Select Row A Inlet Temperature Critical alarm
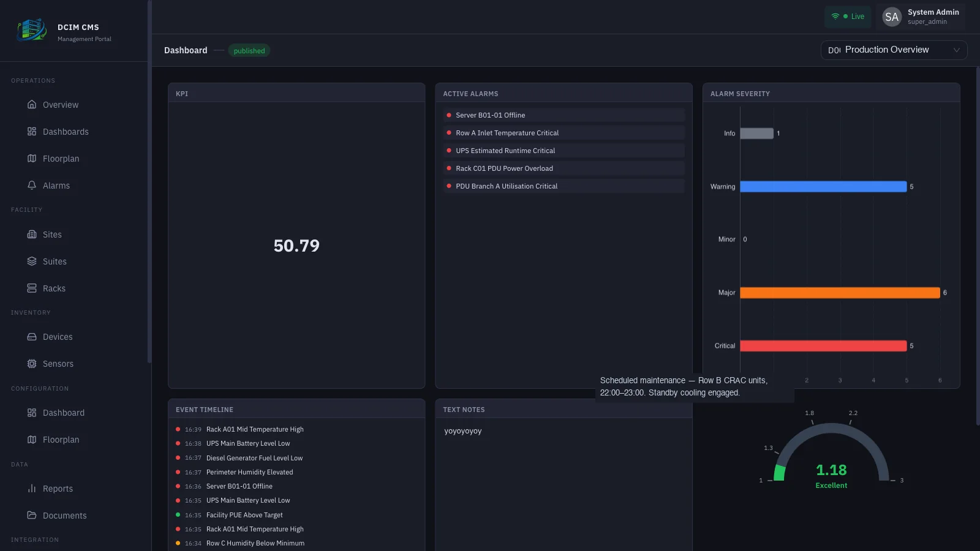980x551 pixels. pos(563,133)
